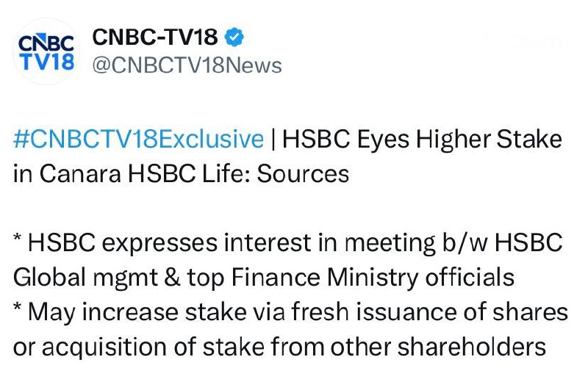Open the CNBC TV18 profile avatar
Image resolution: width=588 pixels, height=390 pixels.
pyautogui.click(x=46, y=51)
